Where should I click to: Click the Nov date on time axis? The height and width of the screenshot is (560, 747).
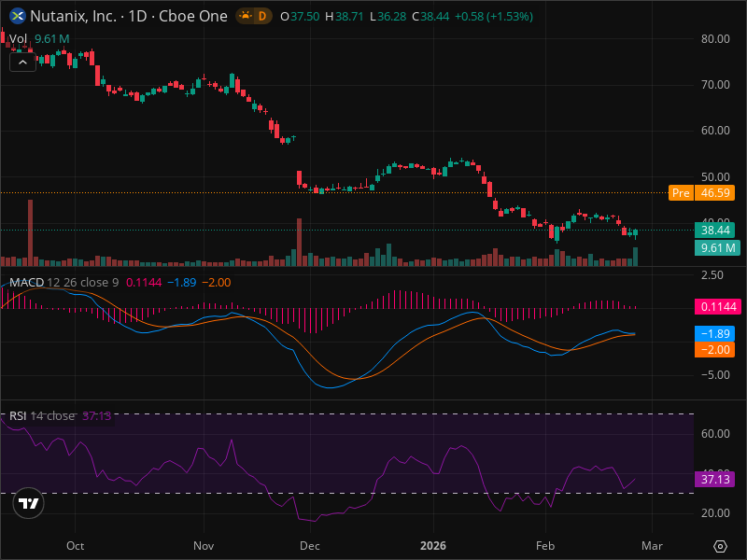coord(204,546)
